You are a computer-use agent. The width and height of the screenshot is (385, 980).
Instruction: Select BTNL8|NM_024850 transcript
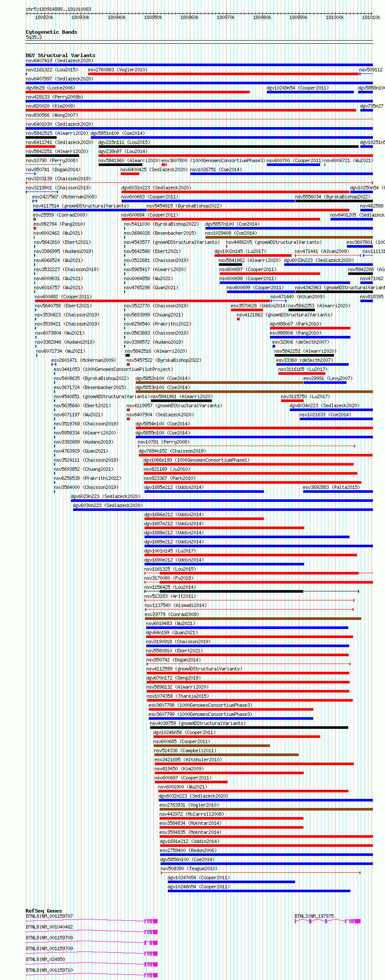pyautogui.click(x=45, y=959)
